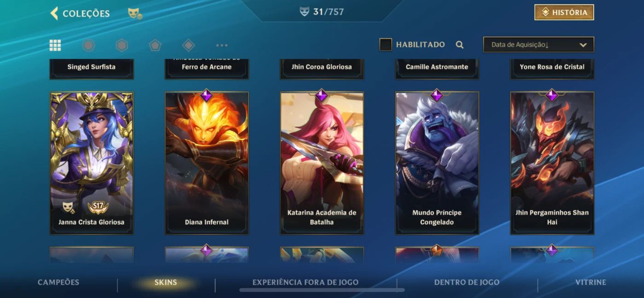Toggle the Habilitado checkbox
The height and width of the screenshot is (298, 644).
[385, 45]
